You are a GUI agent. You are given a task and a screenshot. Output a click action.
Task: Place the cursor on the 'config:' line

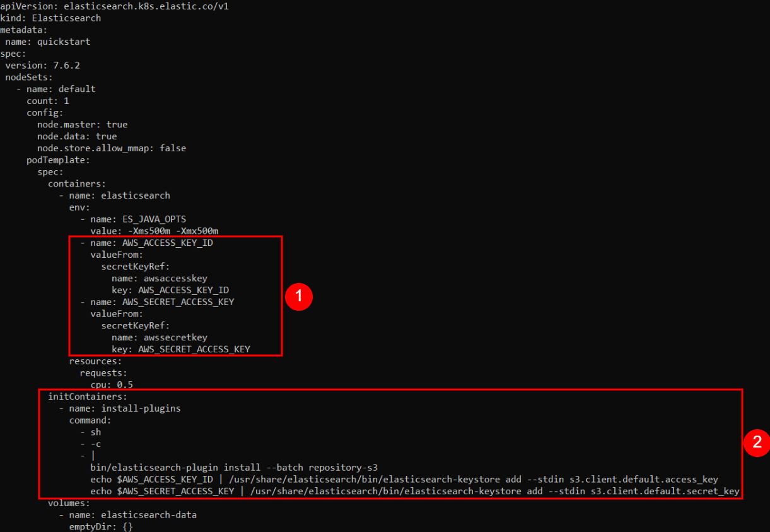pos(45,113)
